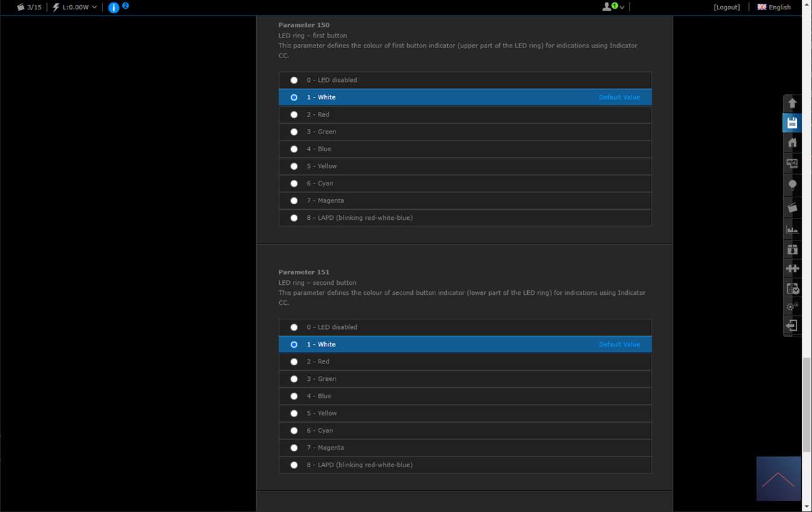Open the English language selector
Screen dimensions: 812x512
pos(774,7)
